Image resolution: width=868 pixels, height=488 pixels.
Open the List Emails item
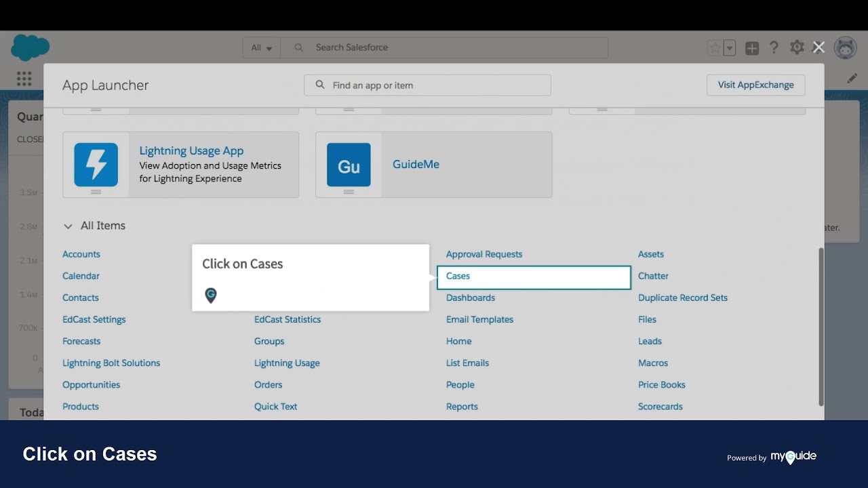click(x=468, y=363)
